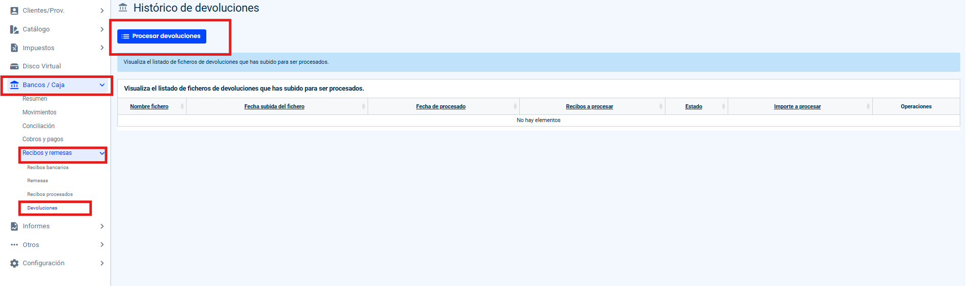Click sort arrows in Importe a procesar column

(868, 106)
